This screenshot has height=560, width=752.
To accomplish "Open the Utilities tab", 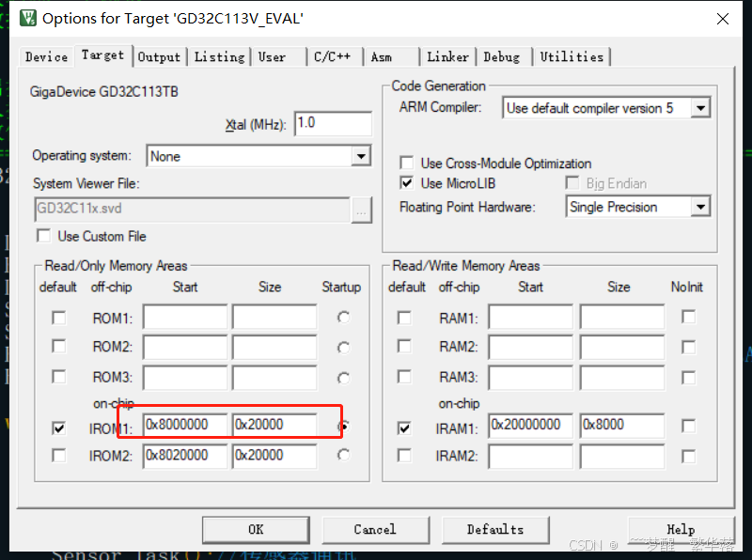I will click(x=572, y=57).
